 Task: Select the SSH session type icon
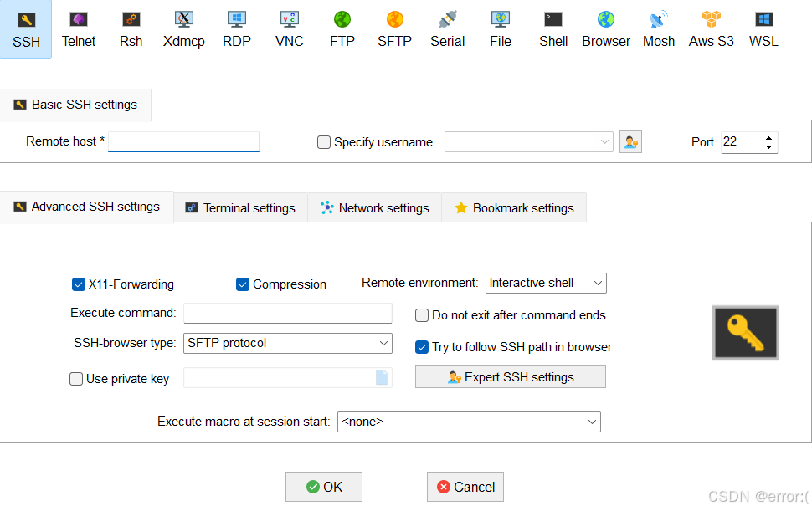[26, 29]
